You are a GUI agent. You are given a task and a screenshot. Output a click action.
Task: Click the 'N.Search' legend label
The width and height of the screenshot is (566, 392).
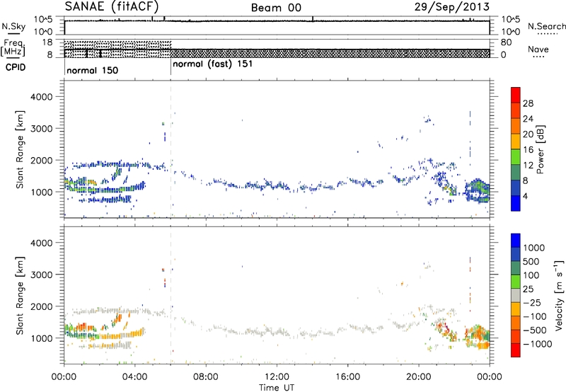click(x=546, y=26)
